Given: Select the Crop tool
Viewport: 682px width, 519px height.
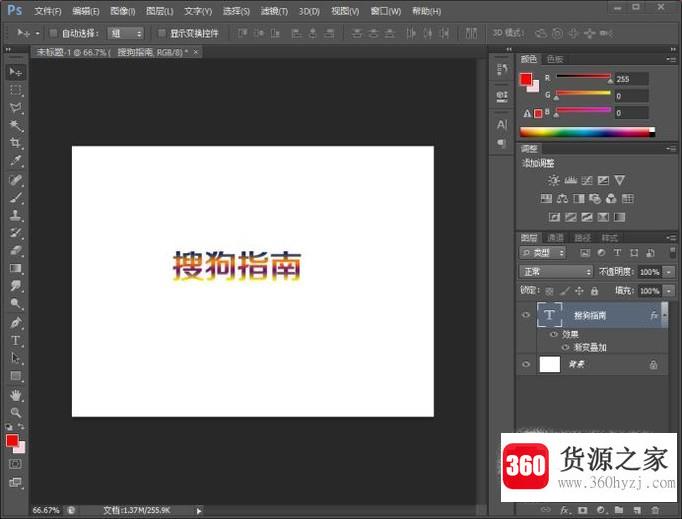Looking at the screenshot, I should [16, 143].
